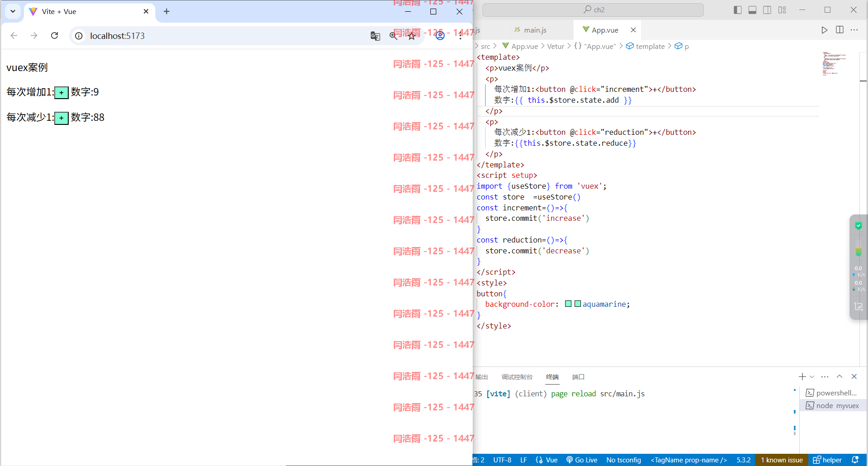Select the node myvuex terminal entry
Image resolution: width=868 pixels, height=466 pixels.
click(x=833, y=405)
